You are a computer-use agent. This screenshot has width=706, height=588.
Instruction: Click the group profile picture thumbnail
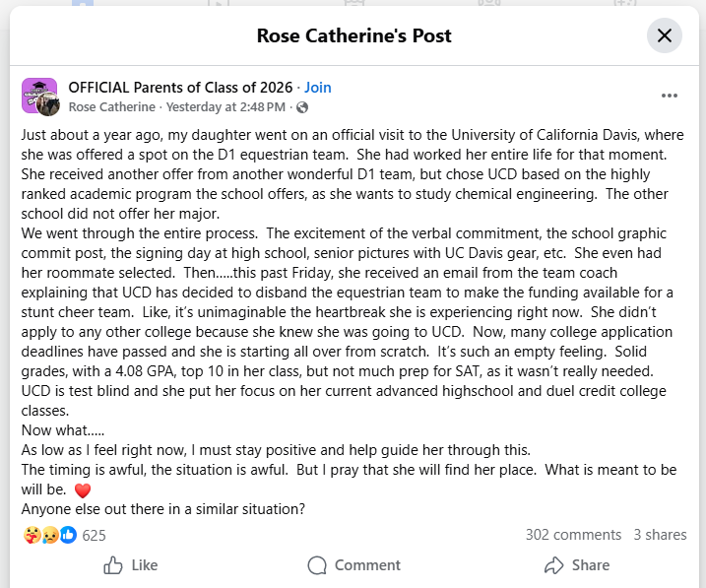pos(37,96)
